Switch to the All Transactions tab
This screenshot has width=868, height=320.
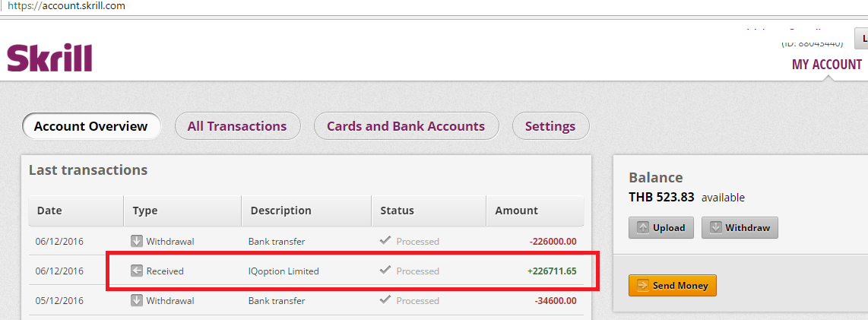(x=237, y=126)
